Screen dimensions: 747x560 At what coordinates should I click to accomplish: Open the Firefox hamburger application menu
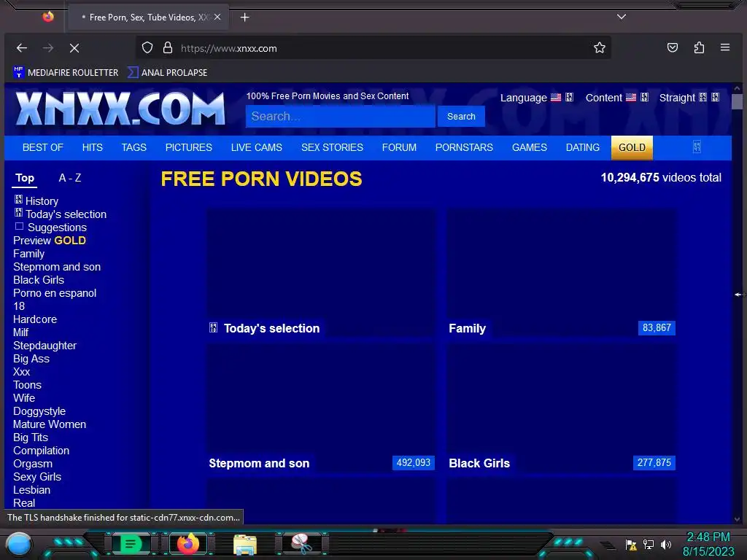coord(725,47)
